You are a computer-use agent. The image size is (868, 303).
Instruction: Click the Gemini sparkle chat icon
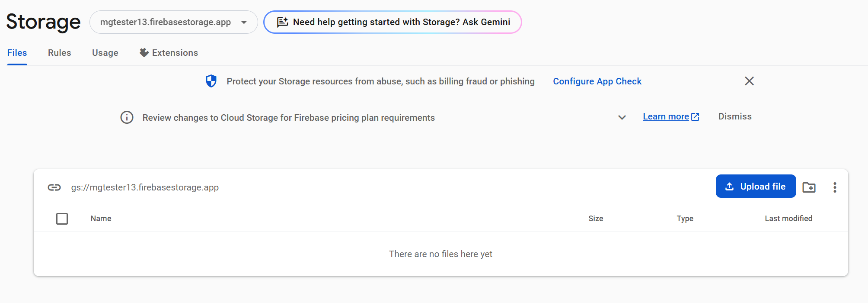pyautogui.click(x=282, y=22)
